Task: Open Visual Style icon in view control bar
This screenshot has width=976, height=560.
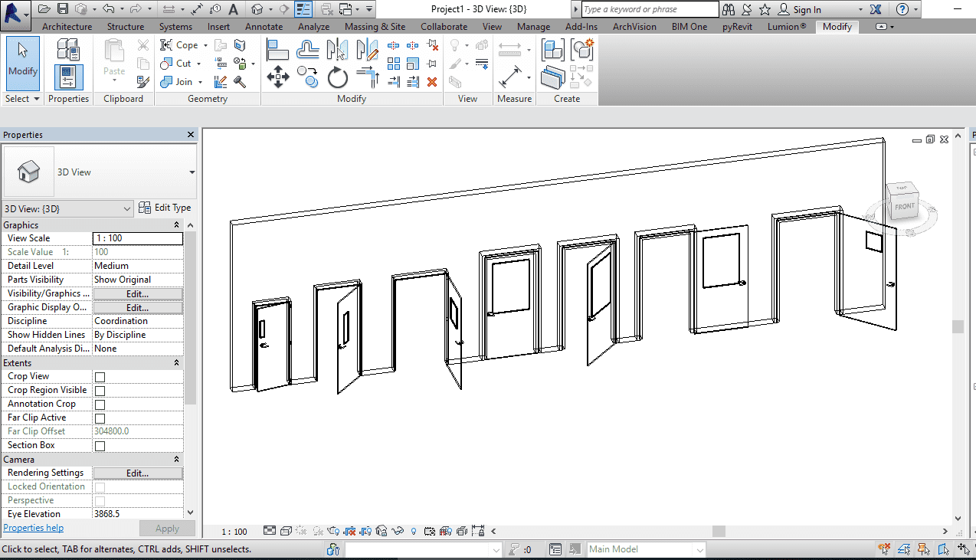Action: pos(286,531)
